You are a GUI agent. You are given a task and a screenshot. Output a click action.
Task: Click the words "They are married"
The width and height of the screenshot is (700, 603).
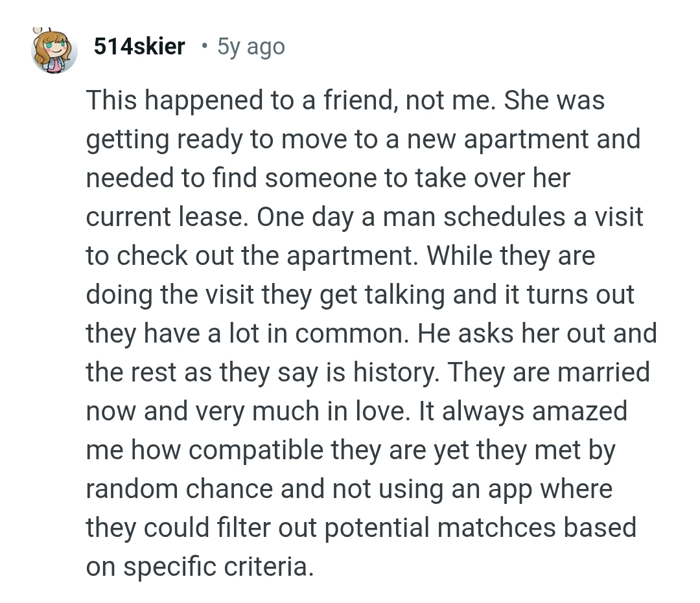pos(548,372)
